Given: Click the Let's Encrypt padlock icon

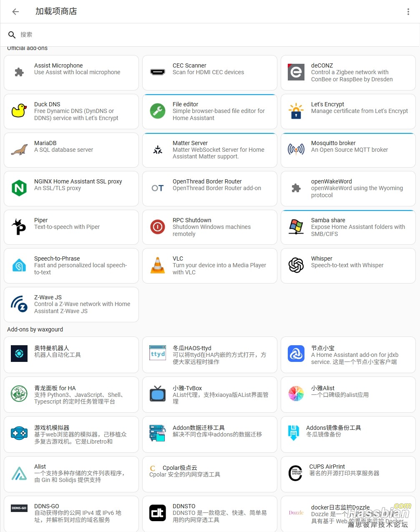Looking at the screenshot, I should point(296,111).
